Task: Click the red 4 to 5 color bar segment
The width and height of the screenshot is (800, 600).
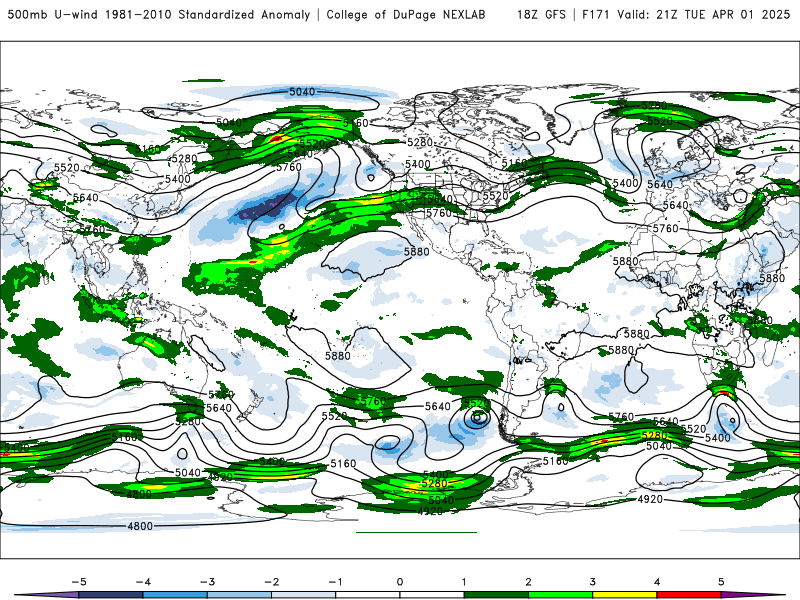Action: [689, 595]
